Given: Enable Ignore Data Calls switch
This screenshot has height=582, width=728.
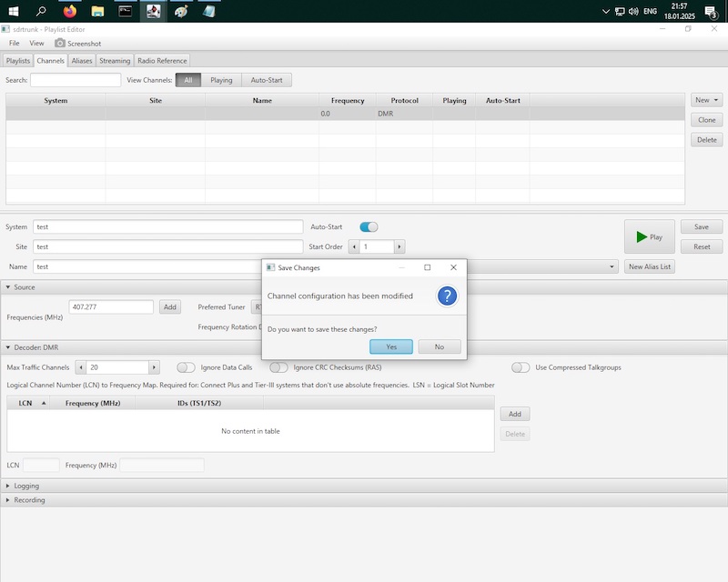Looking at the screenshot, I should tap(186, 367).
